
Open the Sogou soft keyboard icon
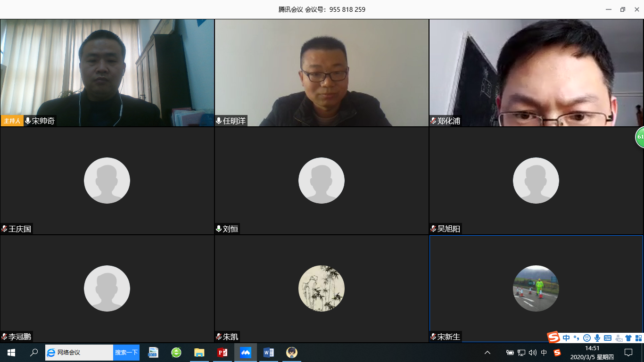pos(608,337)
